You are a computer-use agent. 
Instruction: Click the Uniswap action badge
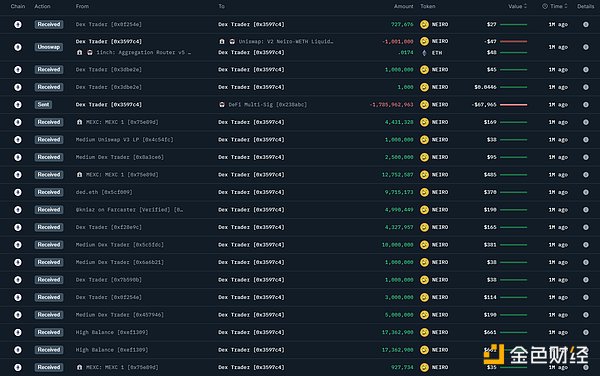pos(49,47)
